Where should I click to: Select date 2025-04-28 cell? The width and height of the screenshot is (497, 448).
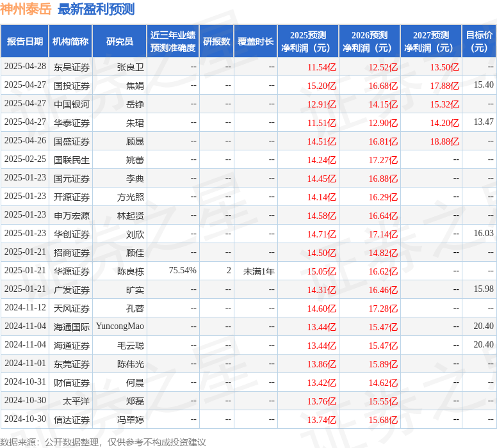[25, 67]
